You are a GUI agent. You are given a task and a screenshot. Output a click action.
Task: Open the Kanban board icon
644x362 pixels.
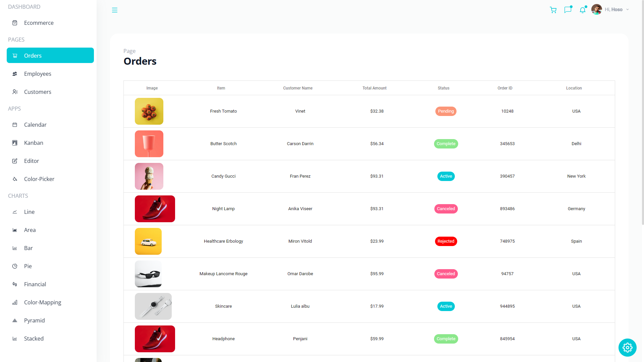(15, 142)
